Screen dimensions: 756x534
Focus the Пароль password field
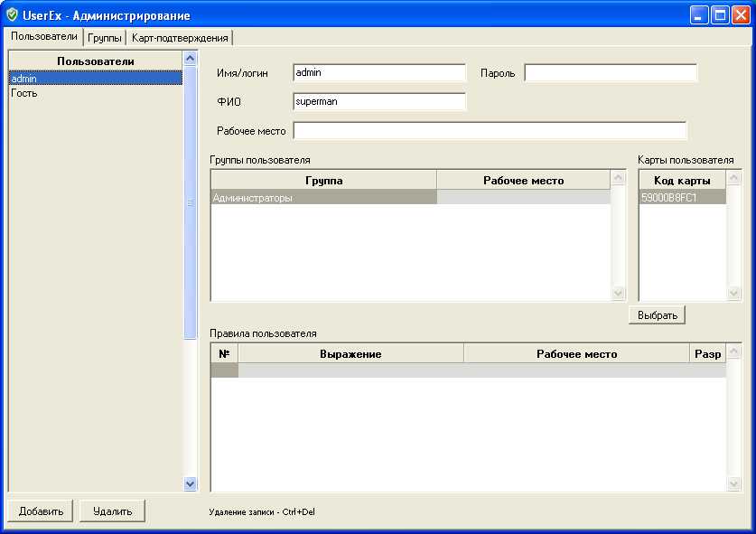[x=611, y=73]
